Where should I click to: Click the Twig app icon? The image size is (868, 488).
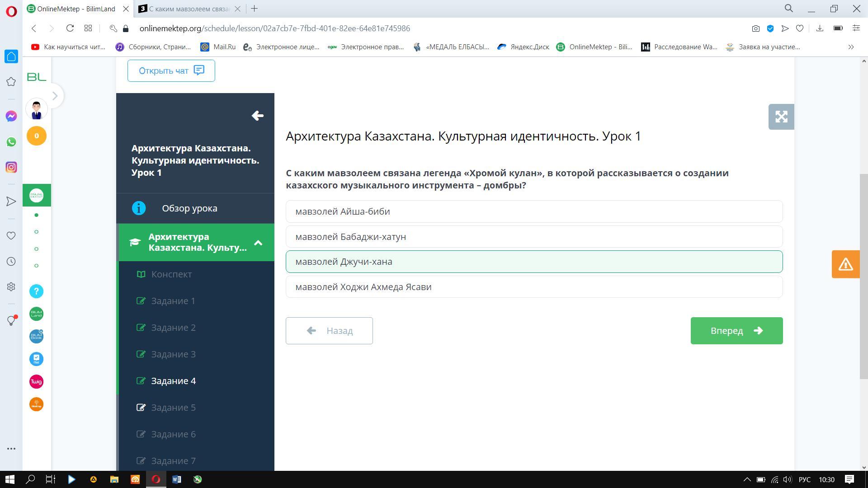[37, 382]
